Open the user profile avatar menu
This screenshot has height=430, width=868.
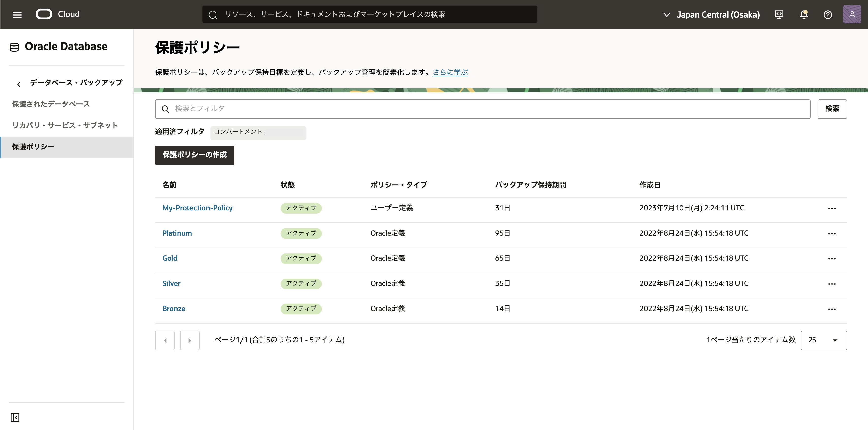pyautogui.click(x=852, y=14)
